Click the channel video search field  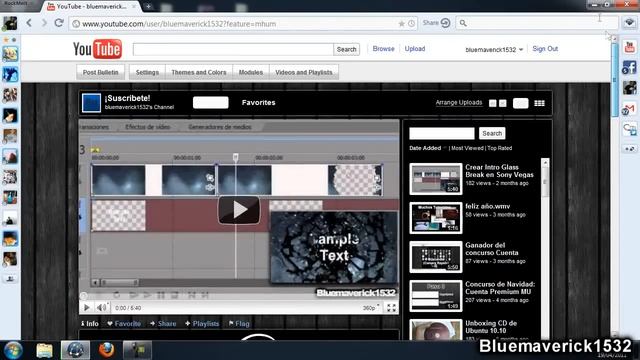pyautogui.click(x=442, y=133)
